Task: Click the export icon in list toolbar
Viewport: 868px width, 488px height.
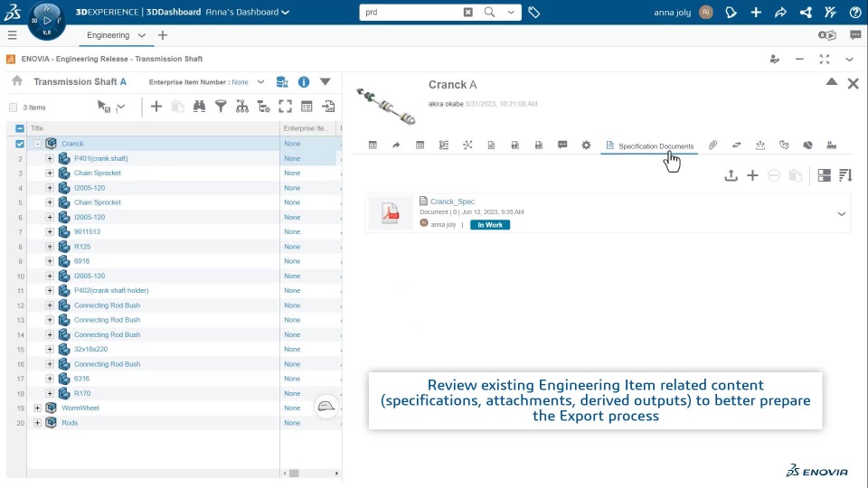Action: coord(328,107)
